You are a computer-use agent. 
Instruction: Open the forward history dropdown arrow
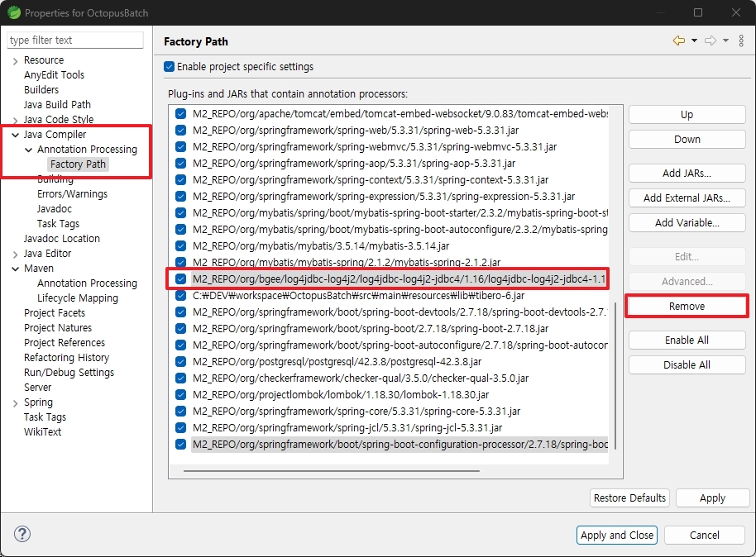725,41
